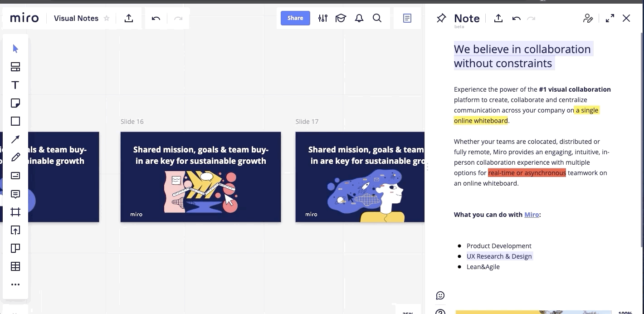644x314 pixels.
Task: Close the Note panel
Action: 626,18
